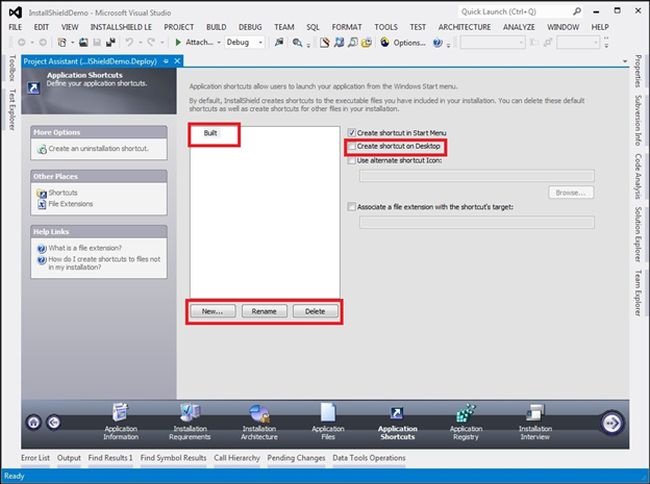The width and height of the screenshot is (650, 484).
Task: Check Use alternate shortcut Icon
Action: coord(352,160)
